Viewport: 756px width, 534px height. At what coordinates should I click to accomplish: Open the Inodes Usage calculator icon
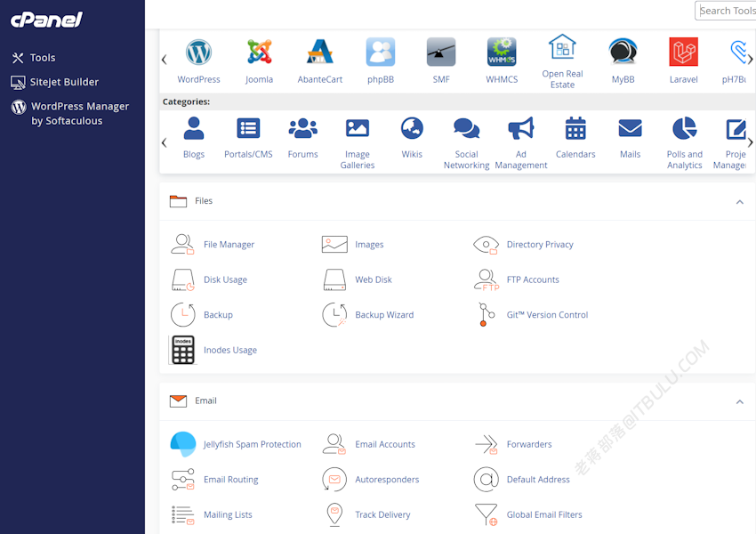click(182, 350)
